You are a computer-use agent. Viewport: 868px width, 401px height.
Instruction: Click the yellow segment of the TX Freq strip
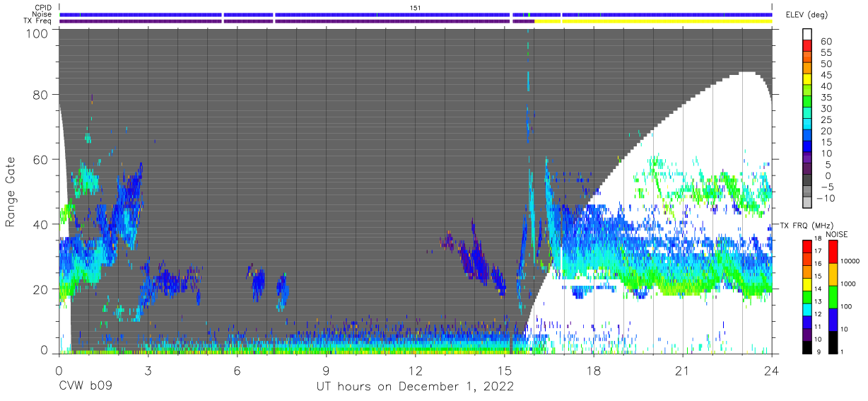tap(653, 21)
